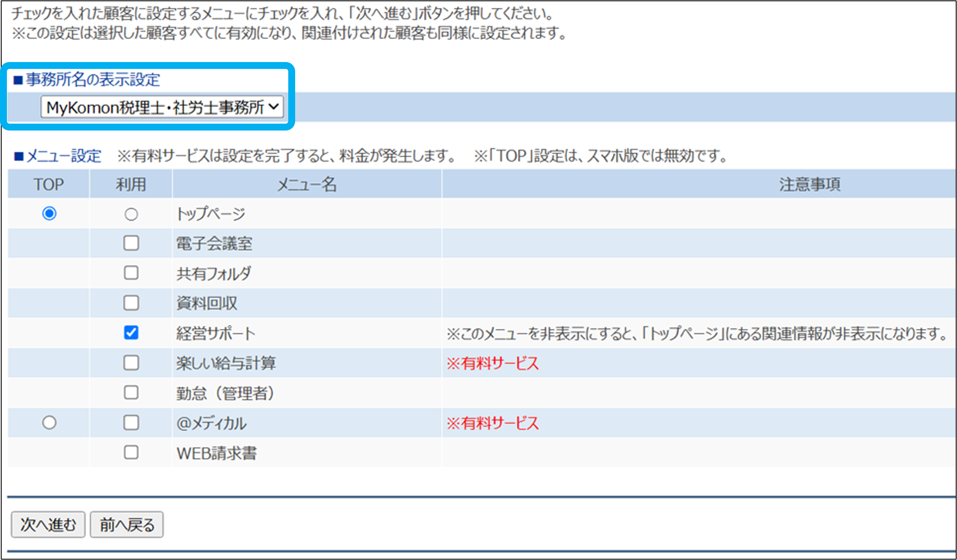Enable the WEB請求書 checkbox

131,452
